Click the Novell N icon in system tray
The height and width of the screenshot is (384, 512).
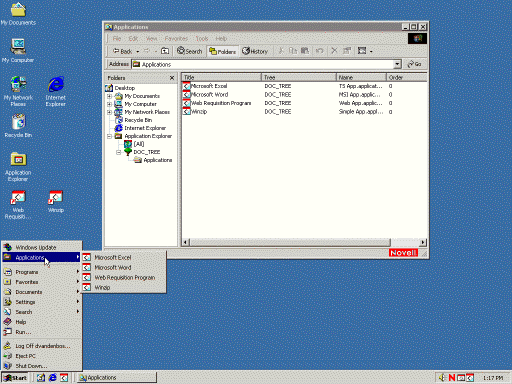[452, 377]
